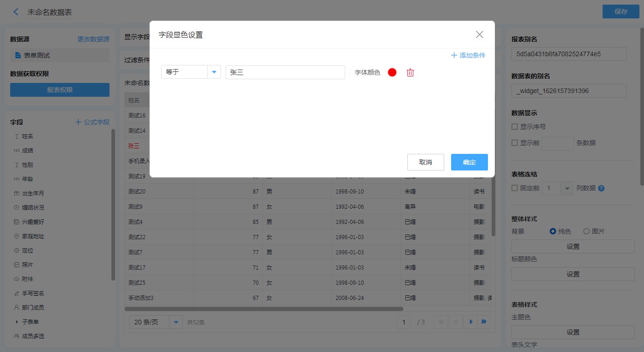Open the 等于 condition dropdown
Screen dimensions: 644x352
pyautogui.click(x=214, y=72)
